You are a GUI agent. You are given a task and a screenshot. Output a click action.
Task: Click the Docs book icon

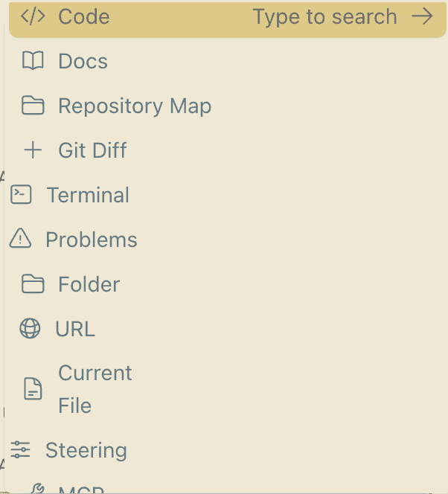click(33, 61)
